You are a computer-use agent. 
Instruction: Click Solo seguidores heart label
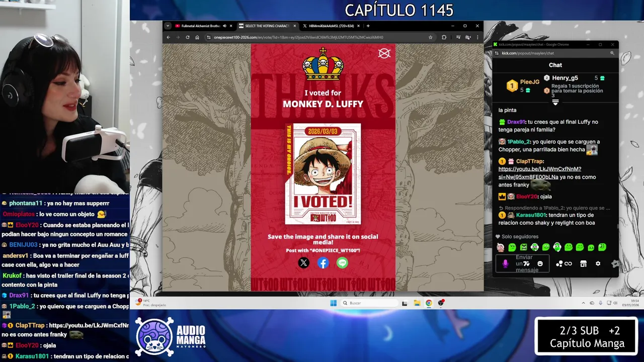pos(517,236)
